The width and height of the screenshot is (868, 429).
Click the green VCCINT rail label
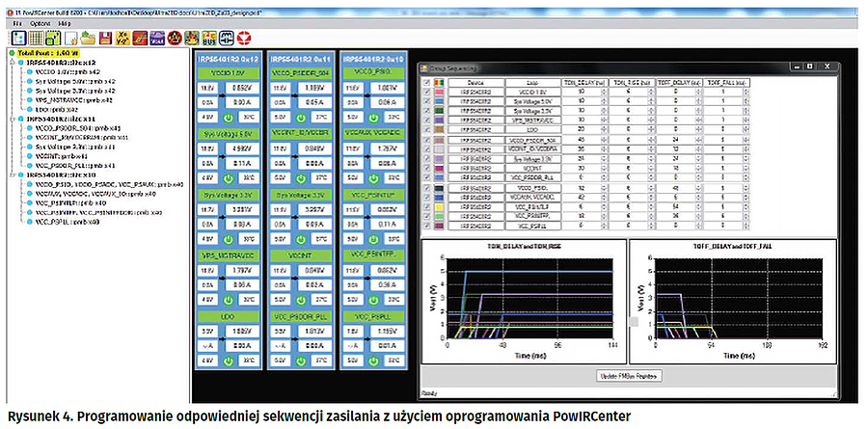[x=302, y=255]
